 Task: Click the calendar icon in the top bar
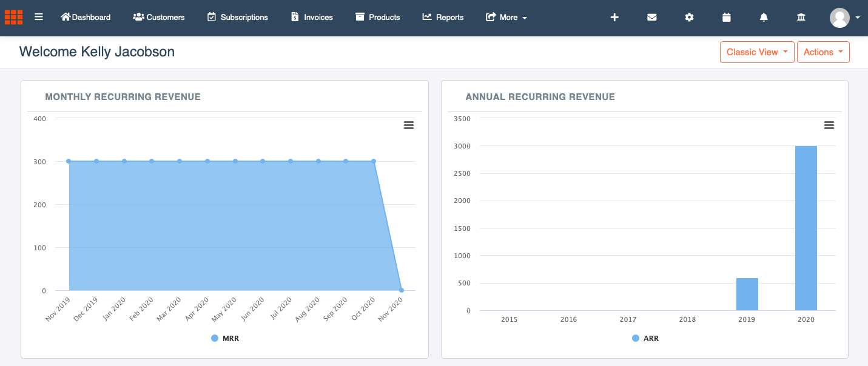[727, 17]
